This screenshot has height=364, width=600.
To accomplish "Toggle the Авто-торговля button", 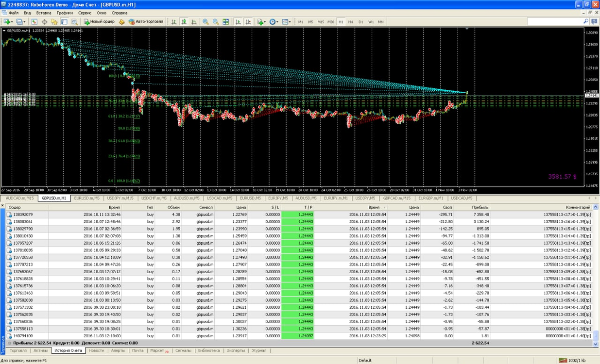I will (146, 22).
